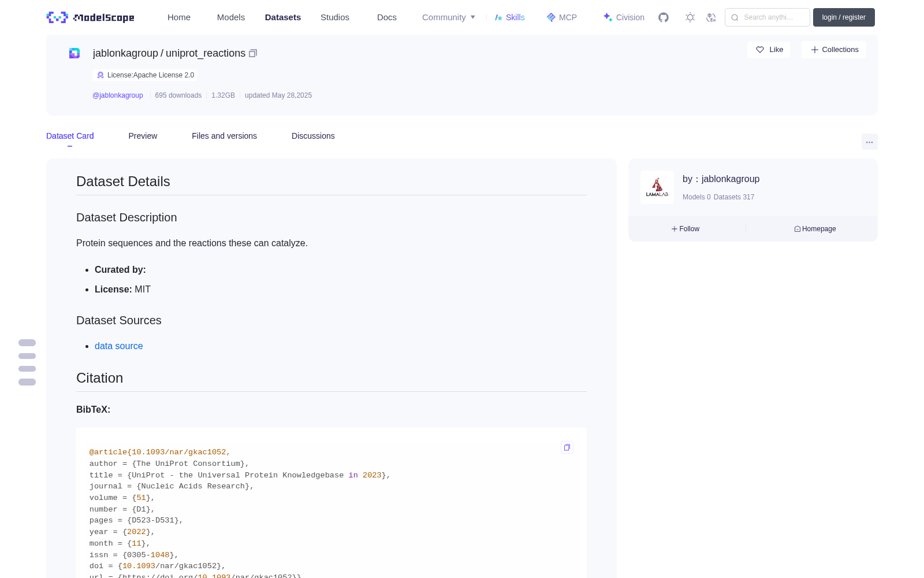924x578 pixels.
Task: Open the data source link
Action: click(x=118, y=346)
